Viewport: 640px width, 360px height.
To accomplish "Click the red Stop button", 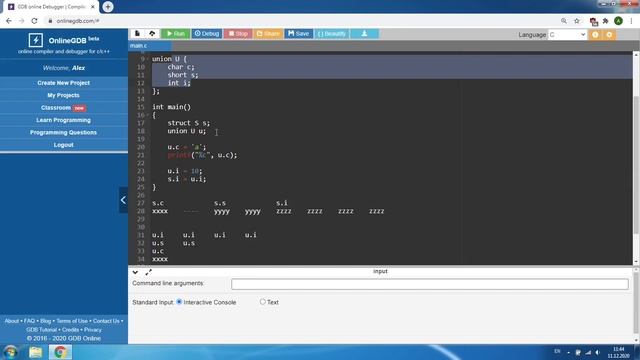I will point(238,34).
